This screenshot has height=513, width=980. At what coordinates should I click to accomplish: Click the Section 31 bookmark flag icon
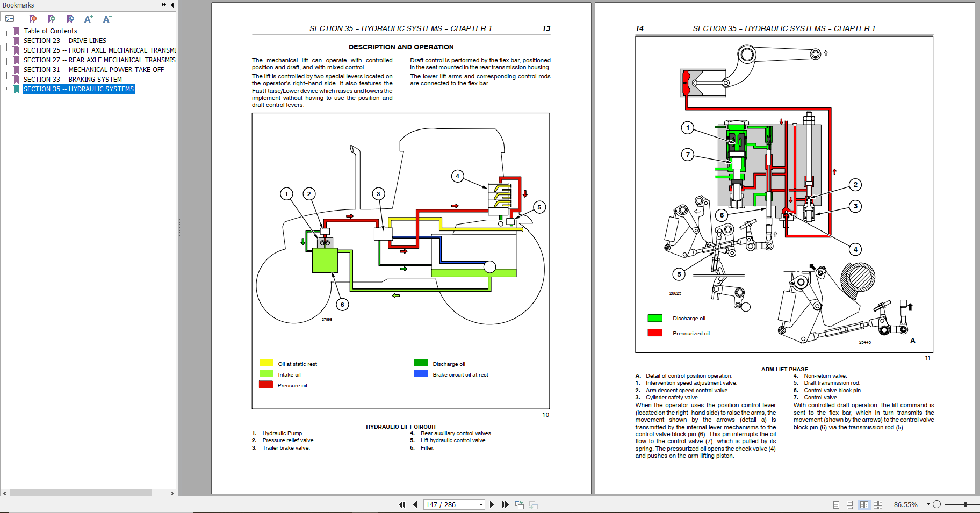point(16,70)
